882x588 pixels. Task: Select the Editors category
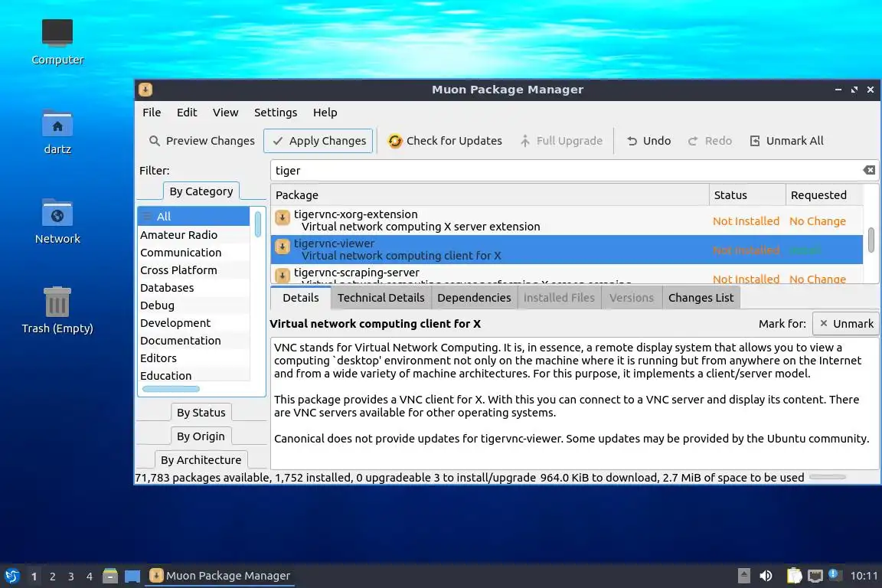tap(194, 358)
